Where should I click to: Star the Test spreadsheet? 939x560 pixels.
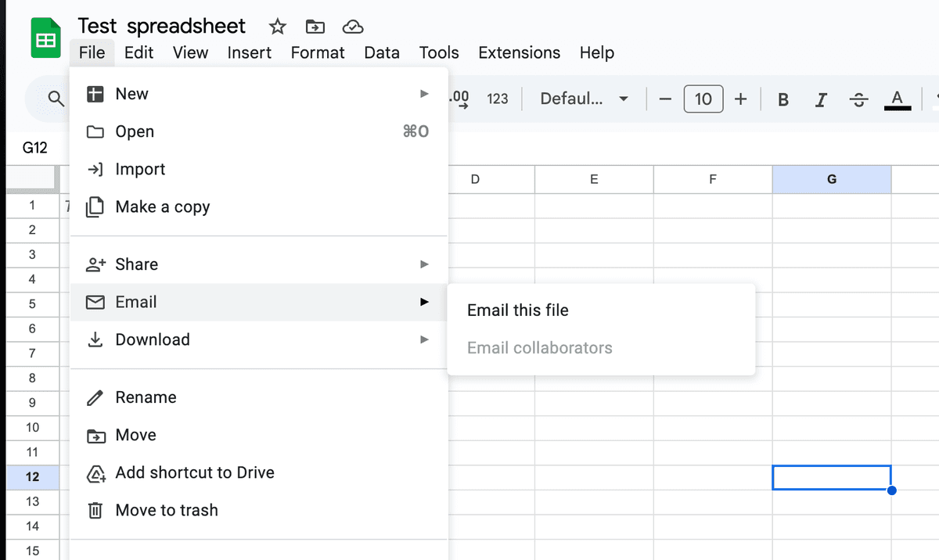277,26
